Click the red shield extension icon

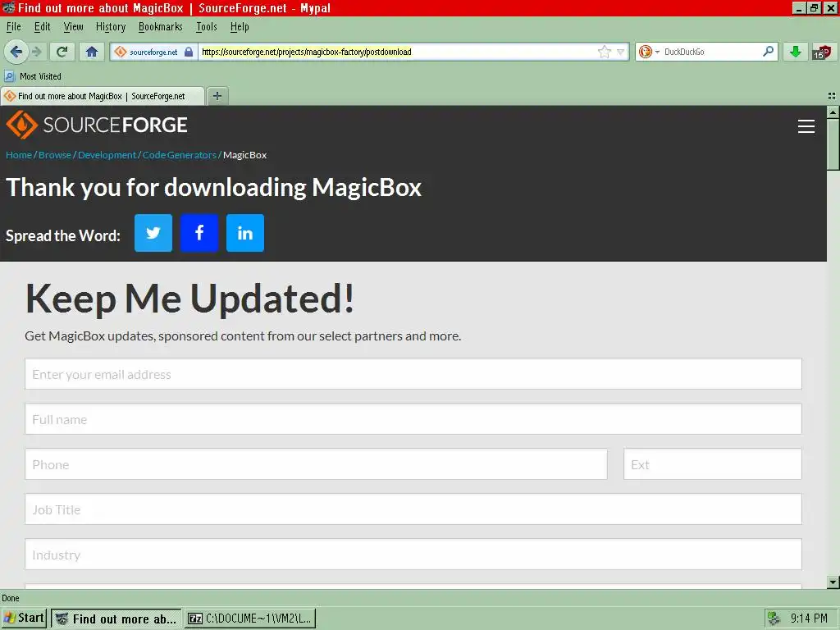822,52
